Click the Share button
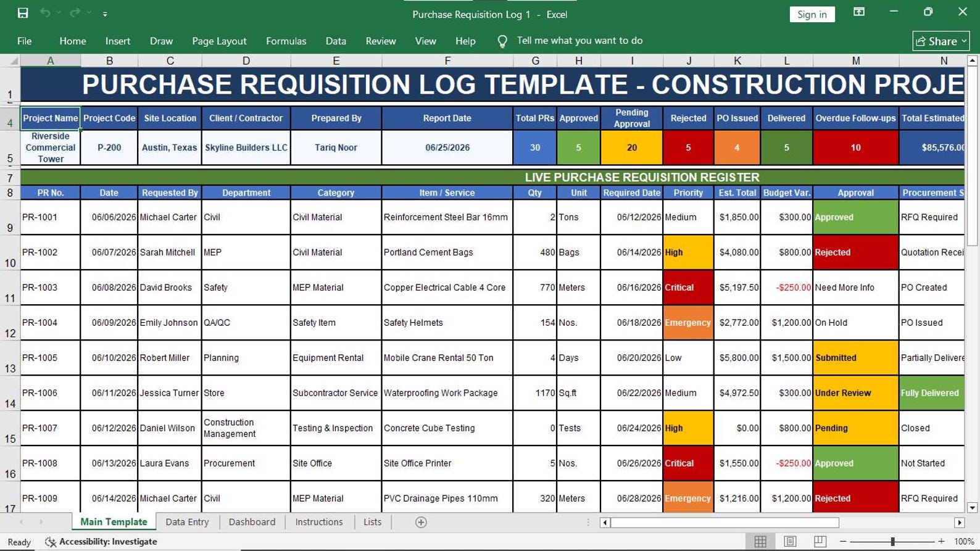980x551 pixels. coord(941,41)
